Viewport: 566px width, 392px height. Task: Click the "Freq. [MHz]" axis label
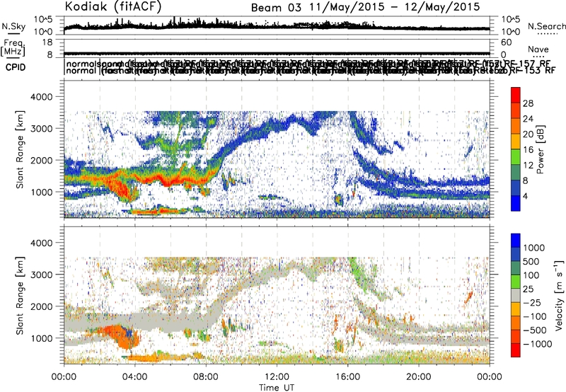click(13, 47)
